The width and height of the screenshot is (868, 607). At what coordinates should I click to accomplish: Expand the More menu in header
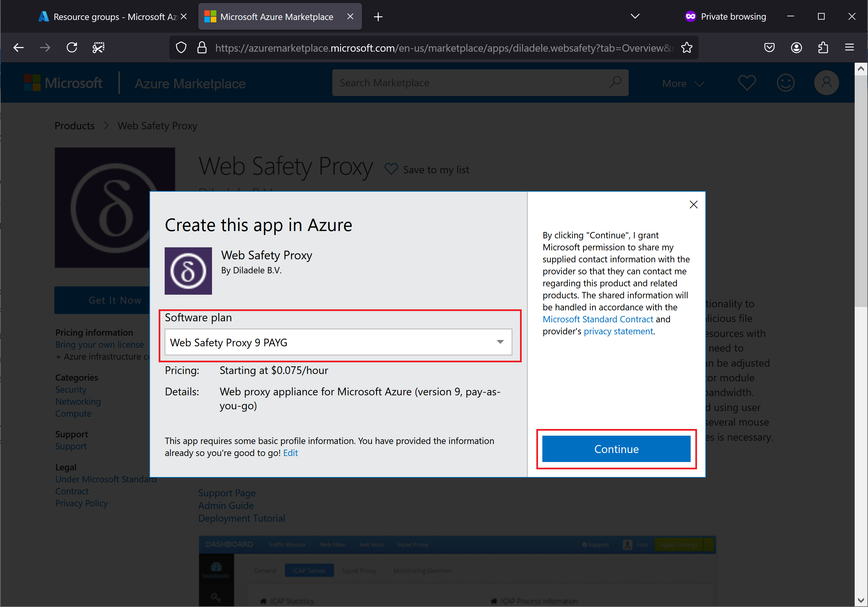(683, 84)
